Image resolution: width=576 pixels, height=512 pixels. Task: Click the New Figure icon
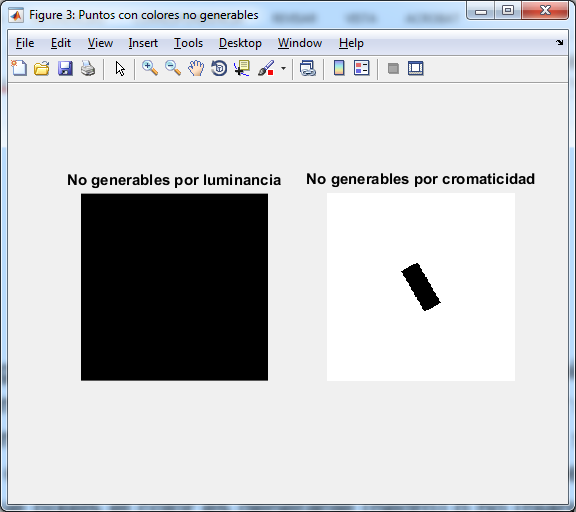(19, 68)
